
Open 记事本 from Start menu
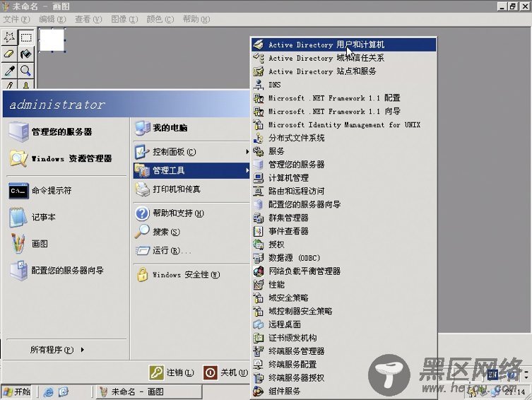coord(66,217)
